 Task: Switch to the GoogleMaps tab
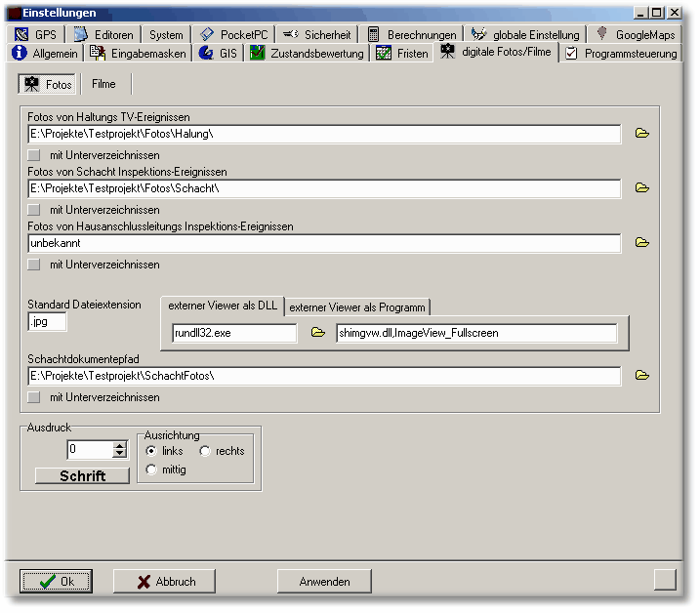click(x=636, y=34)
